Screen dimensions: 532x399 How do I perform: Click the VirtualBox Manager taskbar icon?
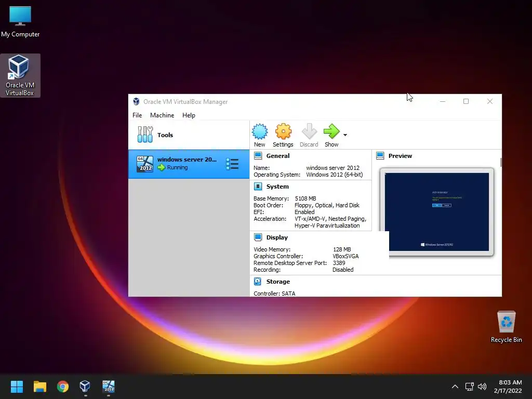(85, 386)
